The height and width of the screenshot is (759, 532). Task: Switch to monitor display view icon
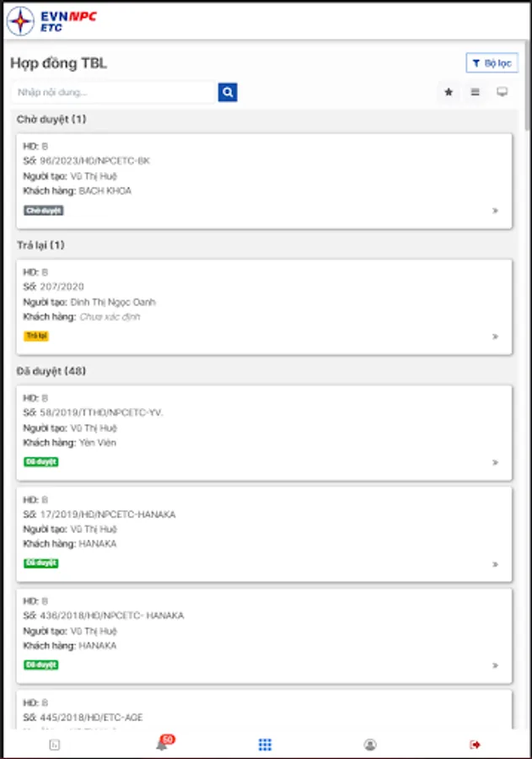502,93
